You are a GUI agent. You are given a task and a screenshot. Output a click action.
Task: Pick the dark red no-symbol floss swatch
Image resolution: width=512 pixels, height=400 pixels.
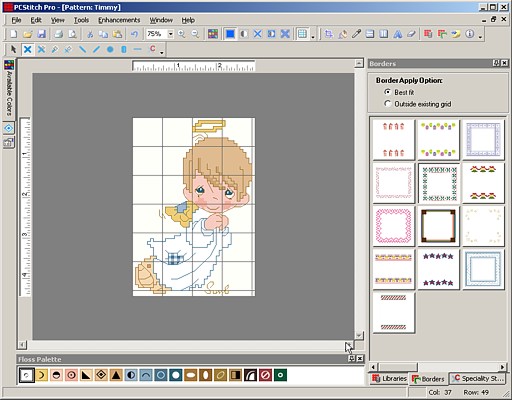[265, 375]
